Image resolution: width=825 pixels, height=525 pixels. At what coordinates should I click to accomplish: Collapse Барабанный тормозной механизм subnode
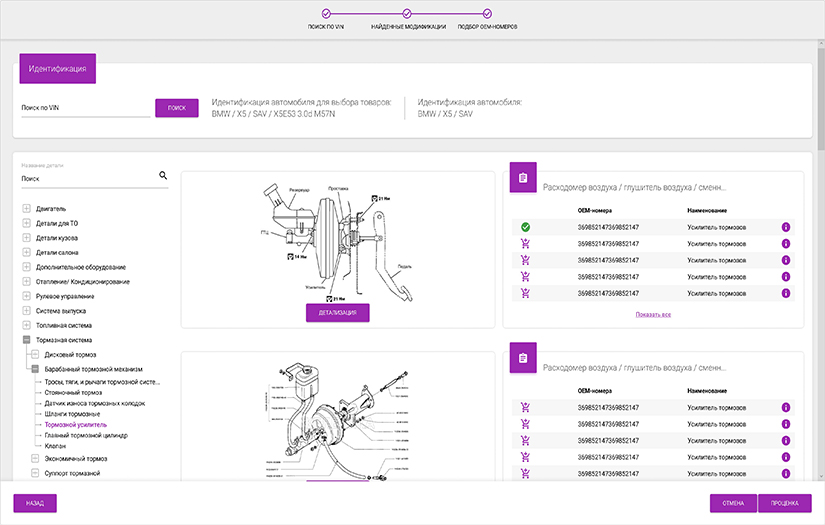pos(35,369)
